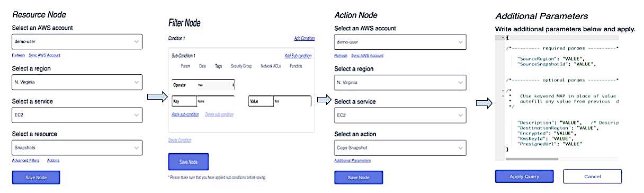Viewport: 644px width, 193px height.
Task: Open the Advanced Filters link
Action: coord(26,160)
